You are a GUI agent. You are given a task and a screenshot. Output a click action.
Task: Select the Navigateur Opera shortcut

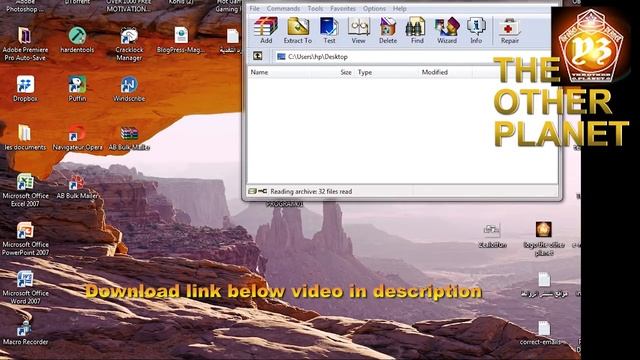(77, 138)
